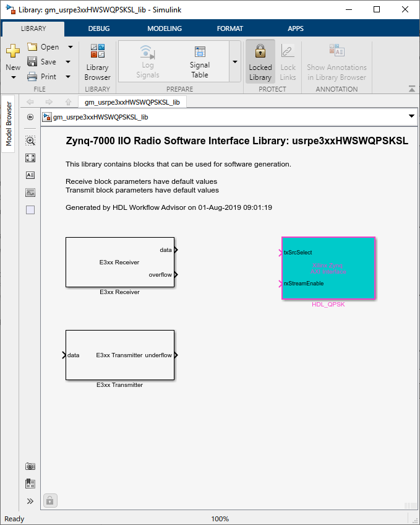Toggle the Locked Library button
The image size is (420, 525).
point(260,62)
